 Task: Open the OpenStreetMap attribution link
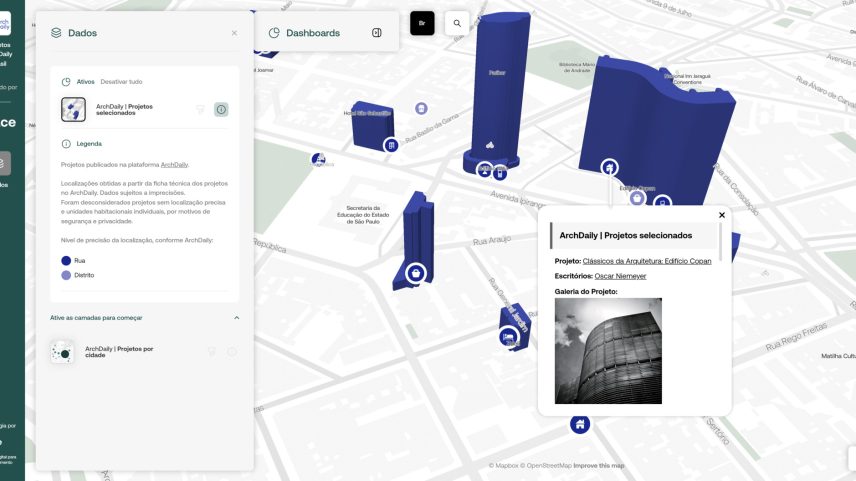pos(546,466)
